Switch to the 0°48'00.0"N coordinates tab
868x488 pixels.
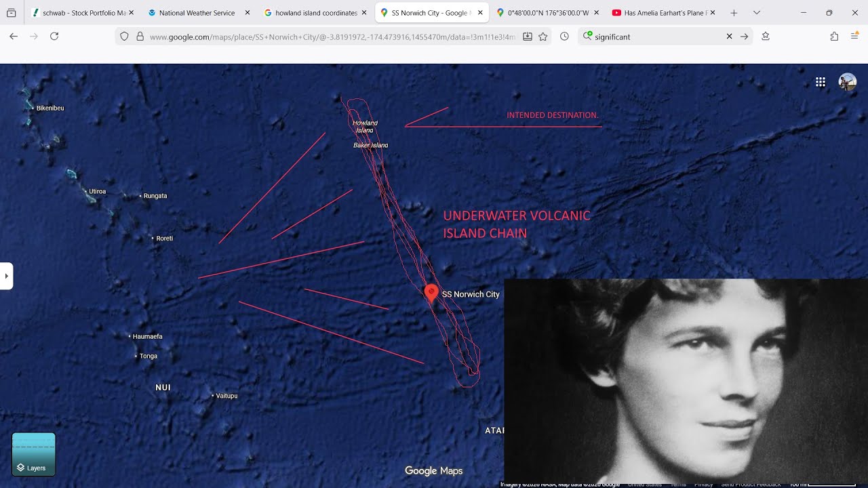547,13
